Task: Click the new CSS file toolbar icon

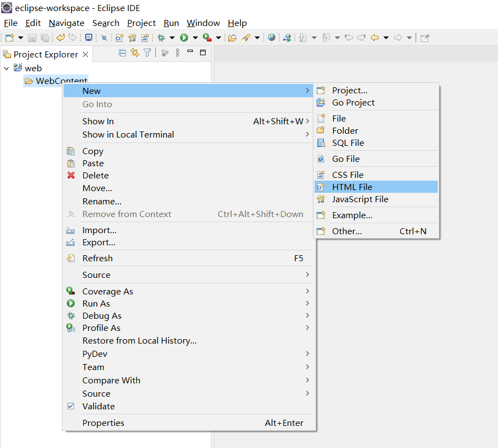Action: click(x=145, y=38)
